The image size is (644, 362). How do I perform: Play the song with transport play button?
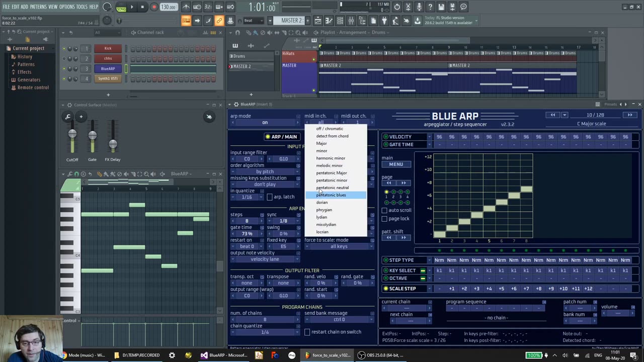(132, 7)
